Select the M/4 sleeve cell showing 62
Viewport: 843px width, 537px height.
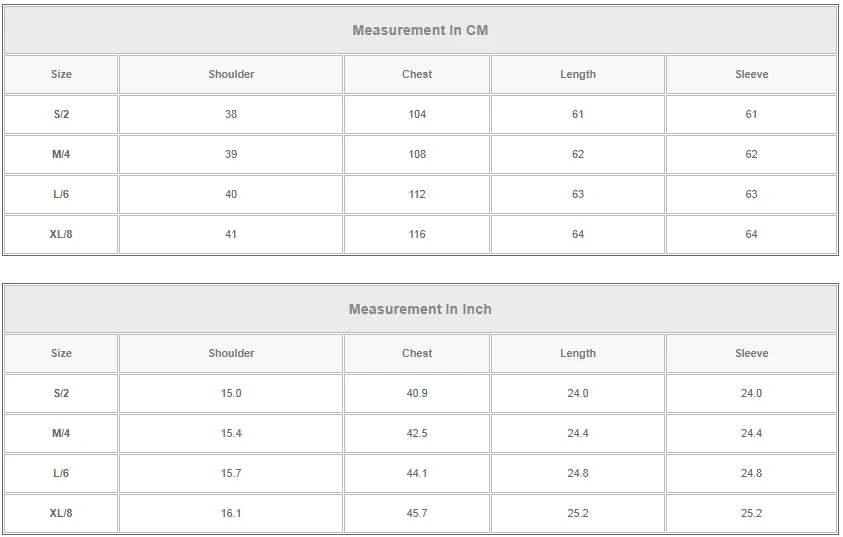[751, 154]
